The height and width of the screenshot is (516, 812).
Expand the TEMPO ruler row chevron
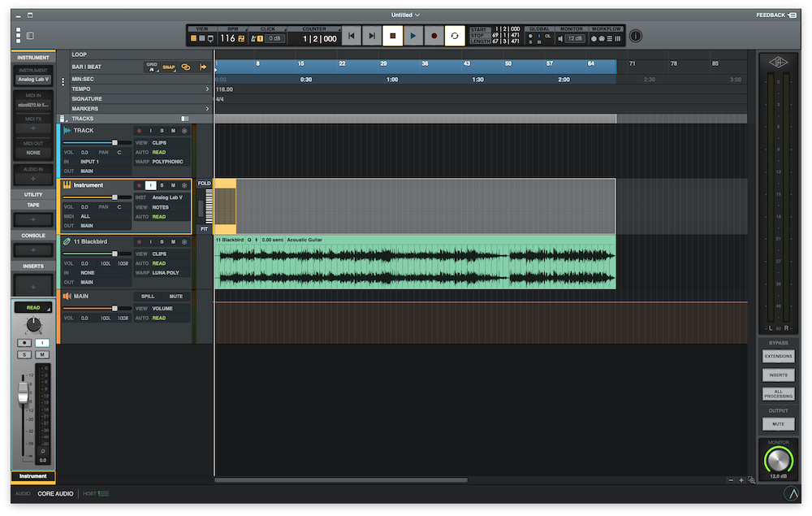click(207, 89)
